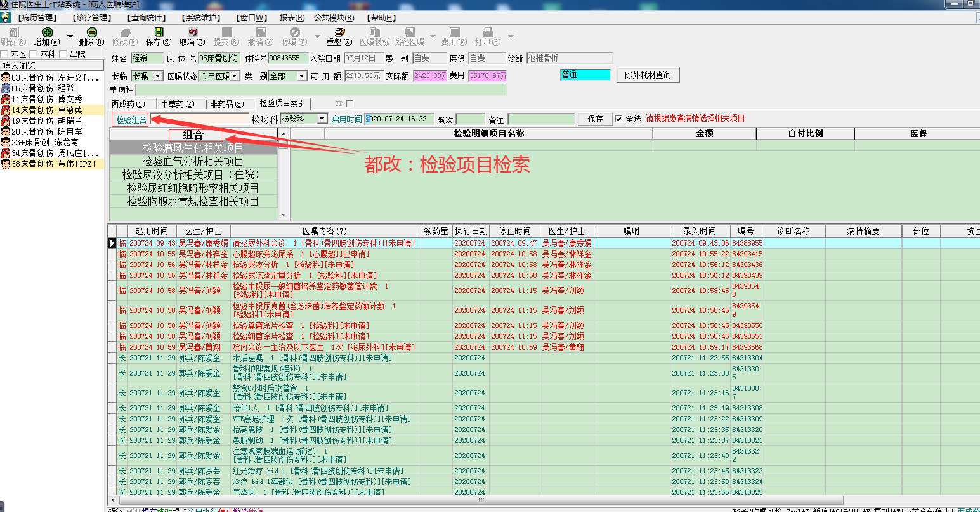Click the patient icon beside 14床骨创伤 卓菊英

pos(6,110)
